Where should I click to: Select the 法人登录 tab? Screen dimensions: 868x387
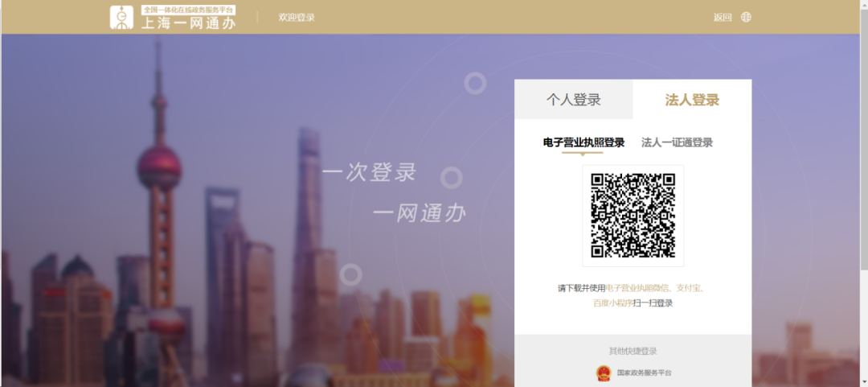[x=692, y=100]
